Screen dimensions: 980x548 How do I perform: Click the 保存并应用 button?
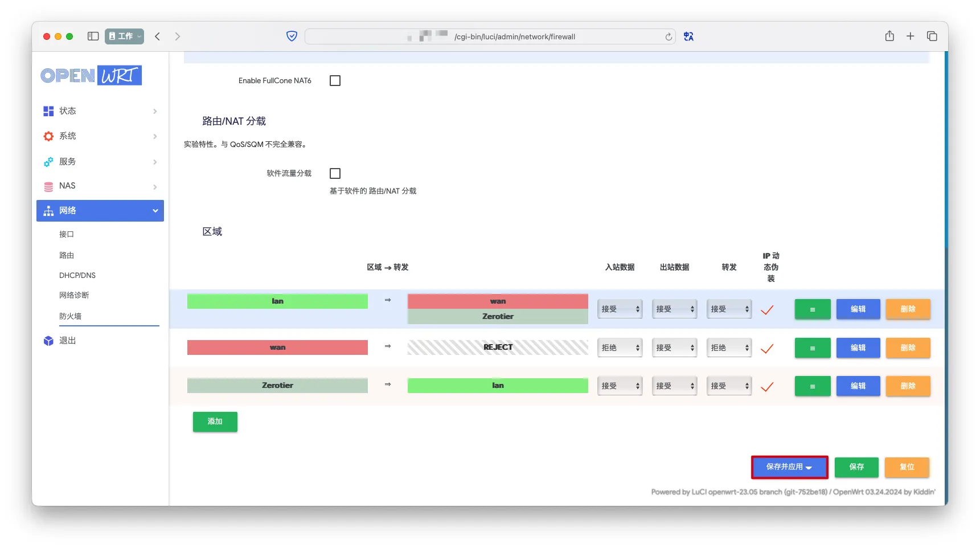pos(789,467)
